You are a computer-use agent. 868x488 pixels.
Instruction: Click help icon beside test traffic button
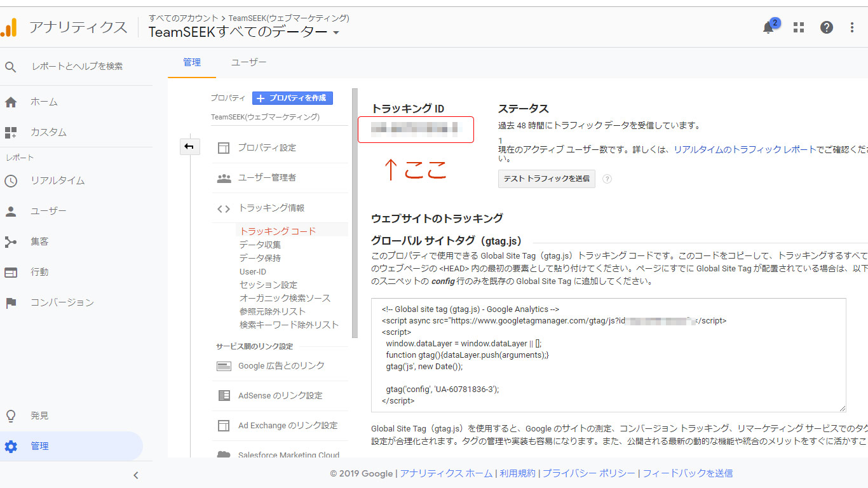tap(607, 179)
